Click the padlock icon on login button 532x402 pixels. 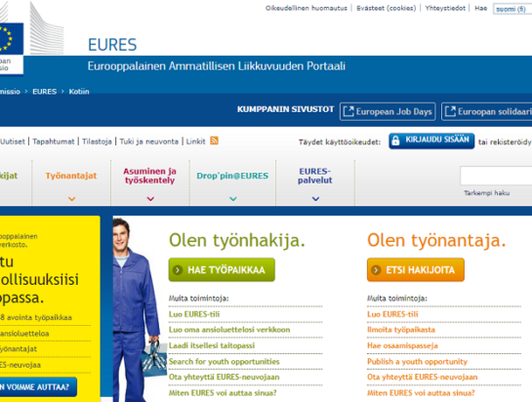(395, 141)
